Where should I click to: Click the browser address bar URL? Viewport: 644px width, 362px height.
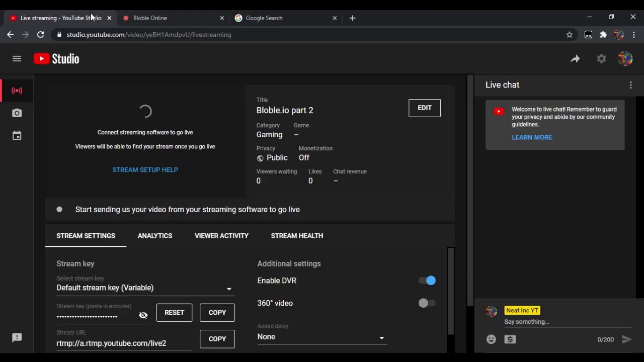coord(149,35)
